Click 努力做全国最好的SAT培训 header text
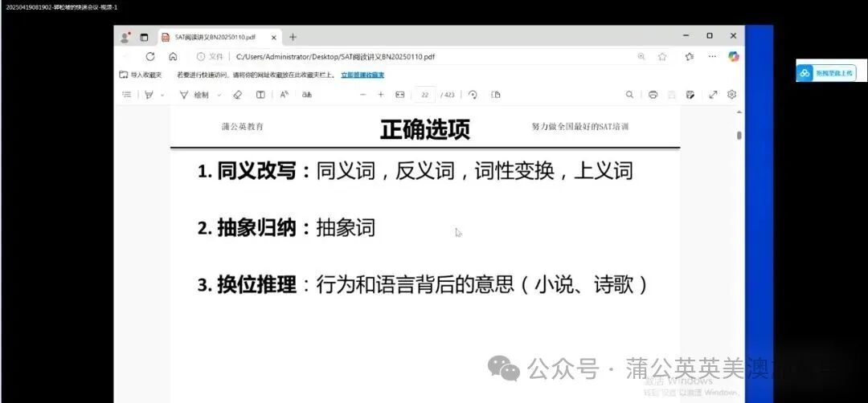Viewport: 868px width, 403px height. (580, 127)
